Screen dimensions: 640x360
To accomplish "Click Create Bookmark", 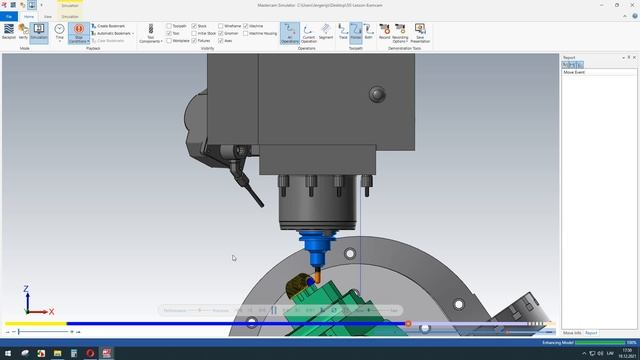I will click(x=108, y=26).
